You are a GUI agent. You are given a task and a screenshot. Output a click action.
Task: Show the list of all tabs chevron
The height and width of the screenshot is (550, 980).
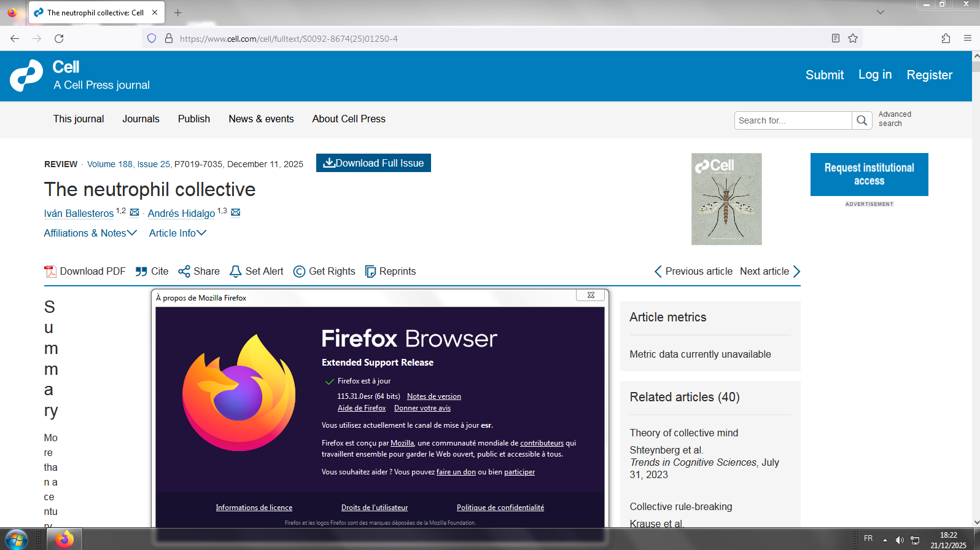(x=880, y=12)
